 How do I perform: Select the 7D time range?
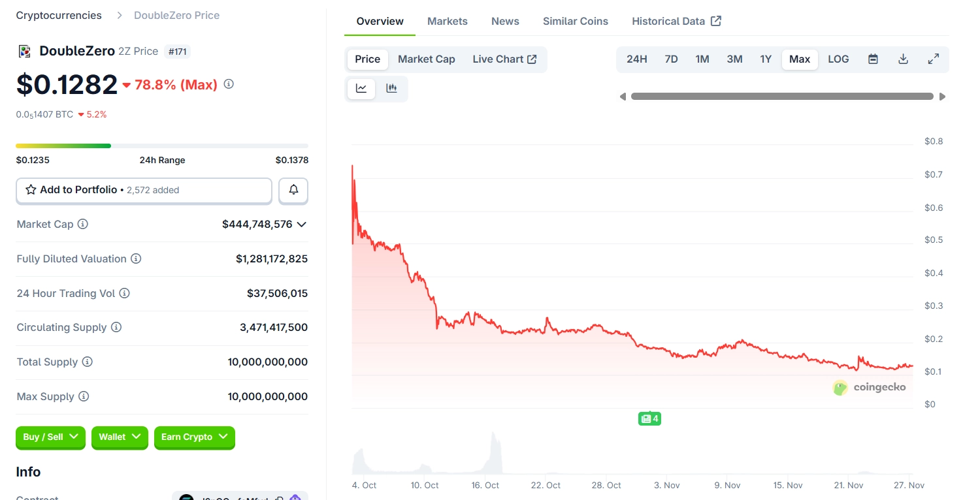(x=671, y=59)
